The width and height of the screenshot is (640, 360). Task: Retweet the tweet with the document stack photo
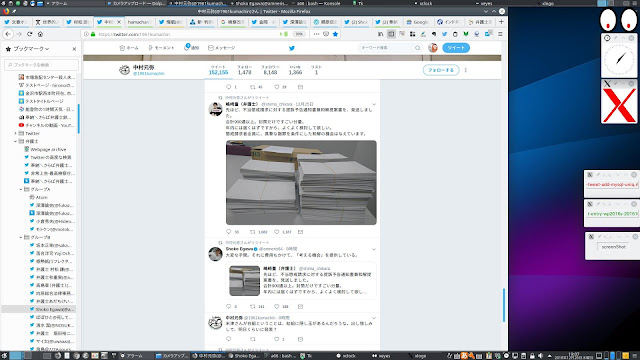click(253, 232)
